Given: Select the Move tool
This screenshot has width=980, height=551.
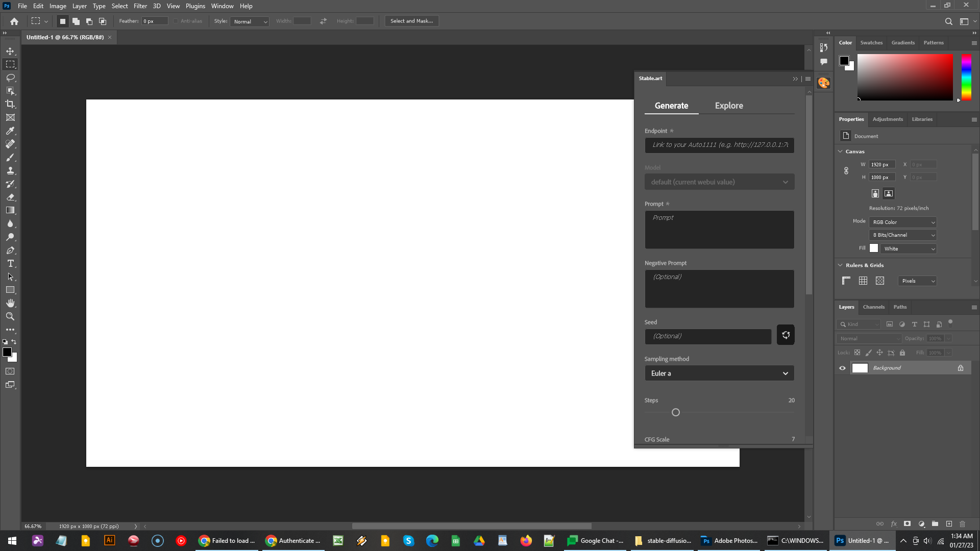Looking at the screenshot, I should pos(10,51).
